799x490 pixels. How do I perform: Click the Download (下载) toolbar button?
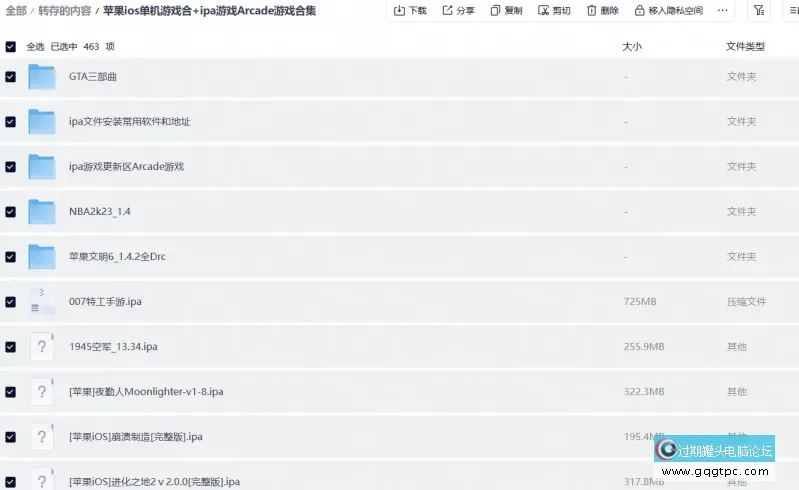410,10
